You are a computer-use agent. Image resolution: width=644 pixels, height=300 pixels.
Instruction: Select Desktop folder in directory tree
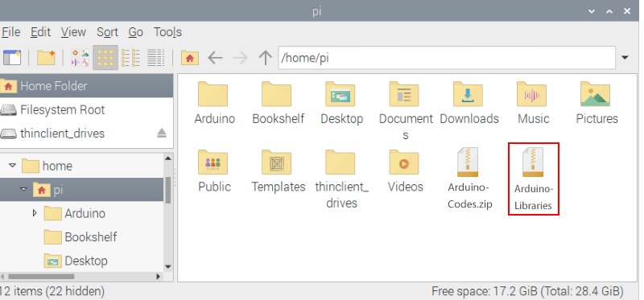click(76, 261)
